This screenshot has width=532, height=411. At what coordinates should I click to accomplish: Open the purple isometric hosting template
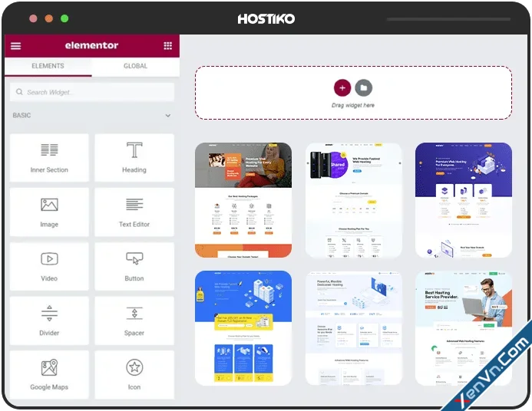point(464,200)
